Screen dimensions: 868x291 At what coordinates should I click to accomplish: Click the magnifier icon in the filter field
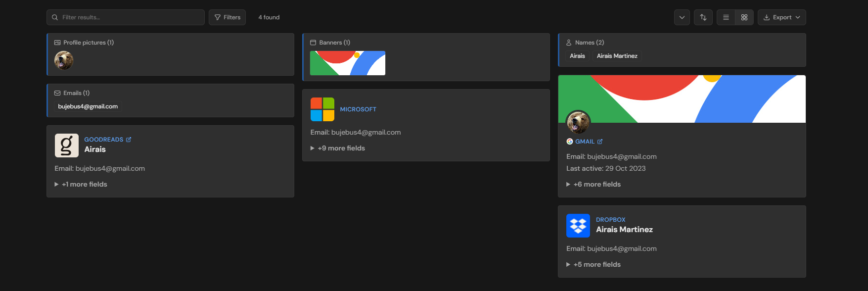[x=55, y=17]
